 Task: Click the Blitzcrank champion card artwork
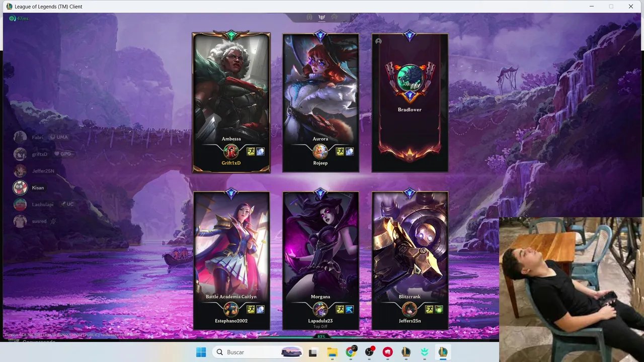point(410,242)
